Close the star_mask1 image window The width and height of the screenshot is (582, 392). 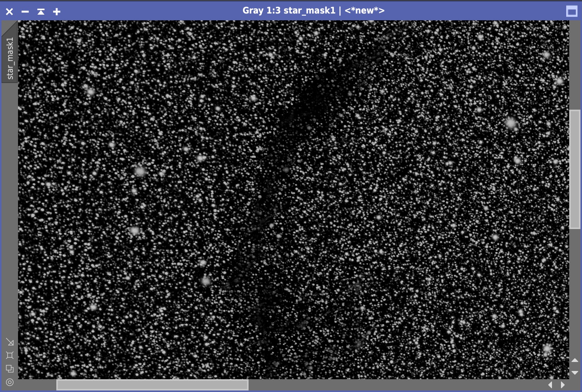[9, 12]
